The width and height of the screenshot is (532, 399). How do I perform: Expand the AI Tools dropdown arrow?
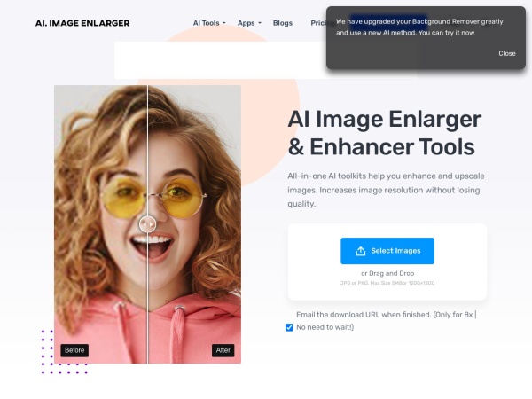tap(224, 23)
